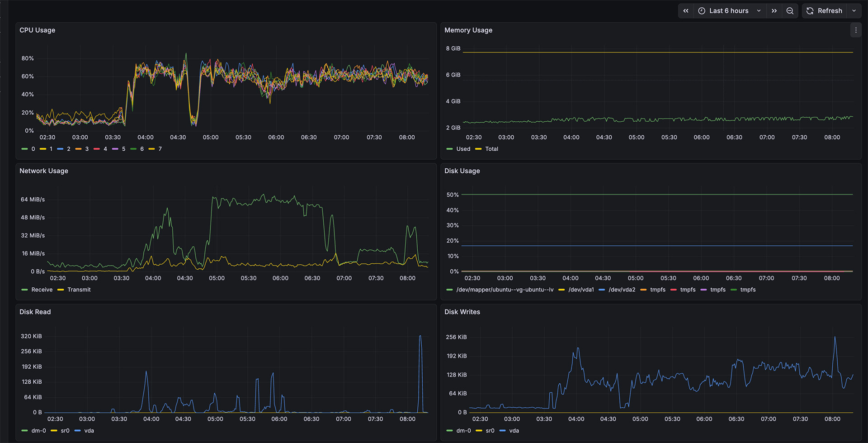The width and height of the screenshot is (868, 443).
Task: Click the Network Usage panel title
Action: point(43,171)
